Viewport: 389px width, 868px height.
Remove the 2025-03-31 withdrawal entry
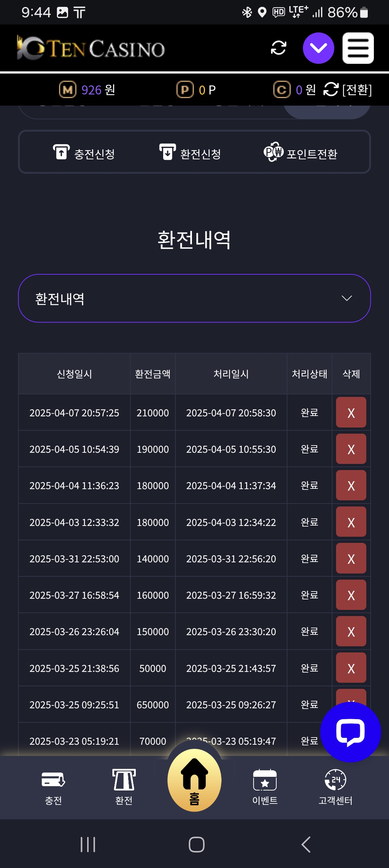[x=351, y=558]
